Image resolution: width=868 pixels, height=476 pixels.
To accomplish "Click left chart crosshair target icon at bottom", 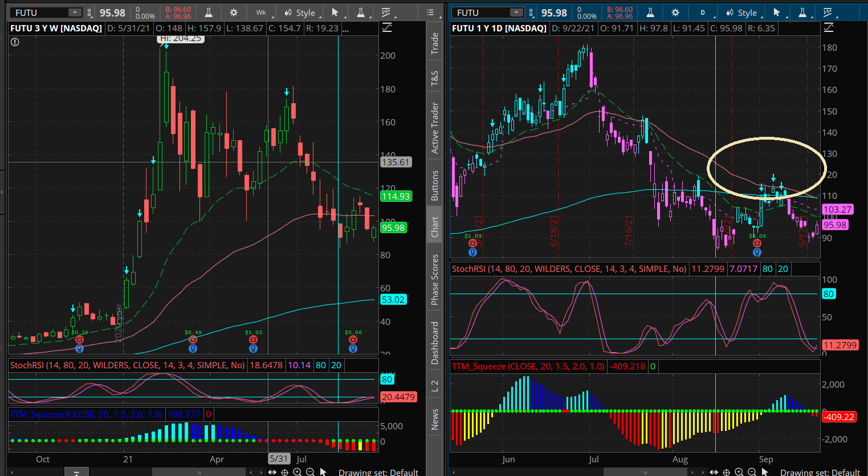I will (x=285, y=472).
